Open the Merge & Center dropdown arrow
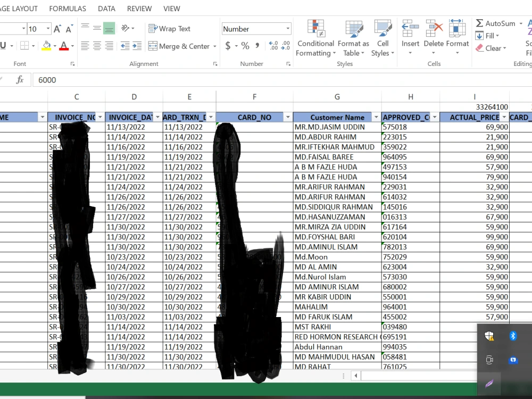The width and height of the screenshot is (532, 399). click(x=215, y=46)
